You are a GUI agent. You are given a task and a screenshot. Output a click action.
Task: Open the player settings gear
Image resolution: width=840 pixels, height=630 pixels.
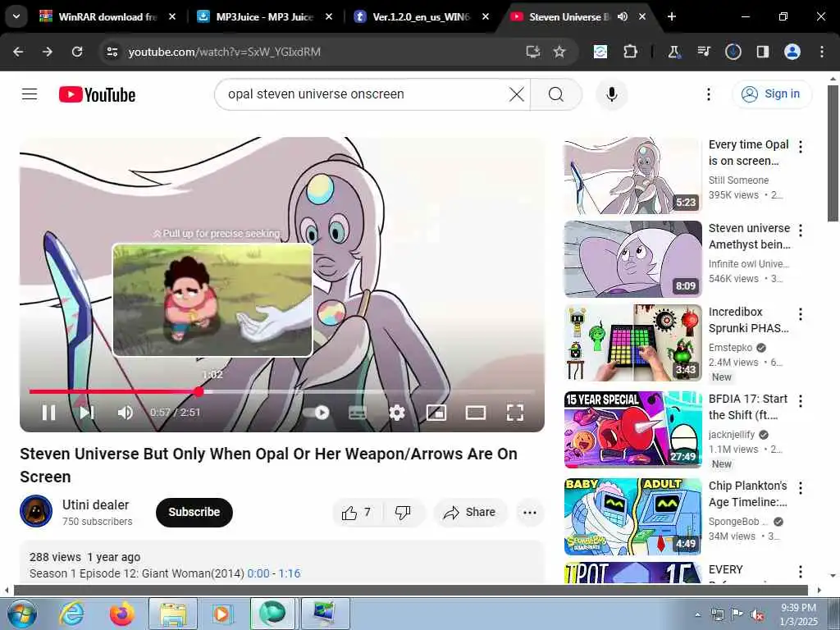pyautogui.click(x=396, y=413)
